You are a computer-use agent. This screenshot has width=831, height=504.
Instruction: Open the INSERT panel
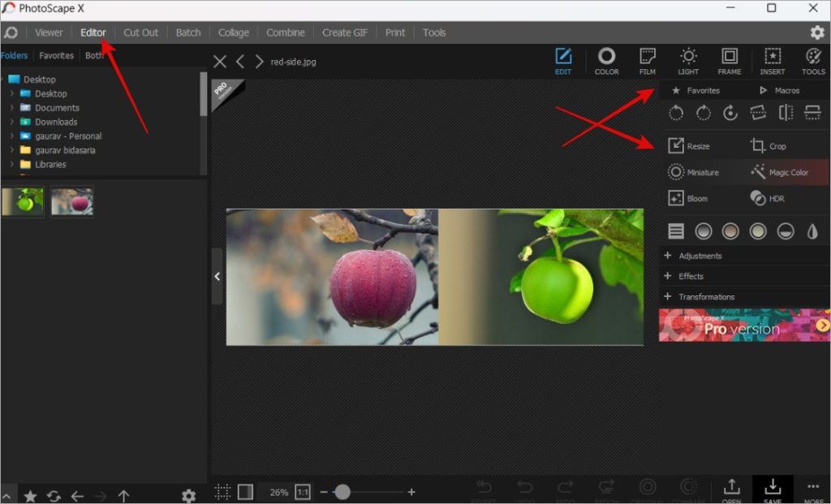773,62
